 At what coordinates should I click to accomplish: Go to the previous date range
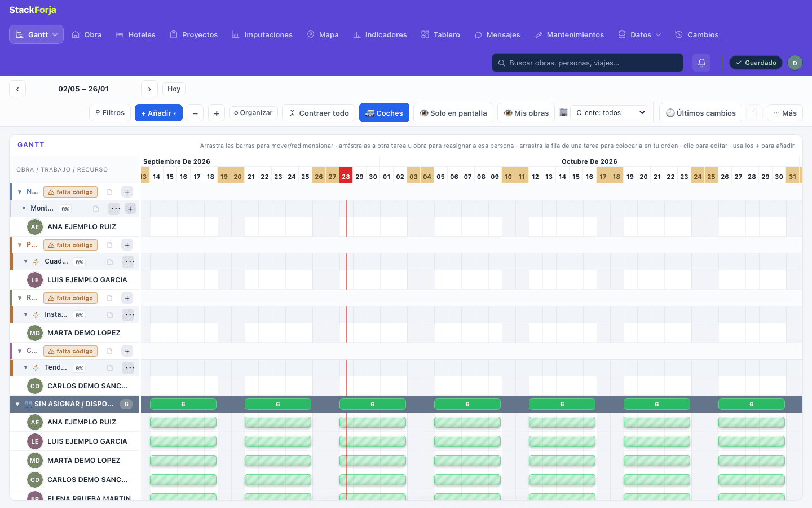(x=17, y=89)
